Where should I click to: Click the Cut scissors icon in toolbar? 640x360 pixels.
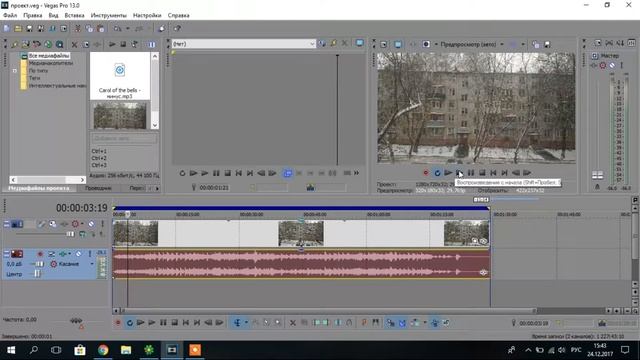click(78, 29)
